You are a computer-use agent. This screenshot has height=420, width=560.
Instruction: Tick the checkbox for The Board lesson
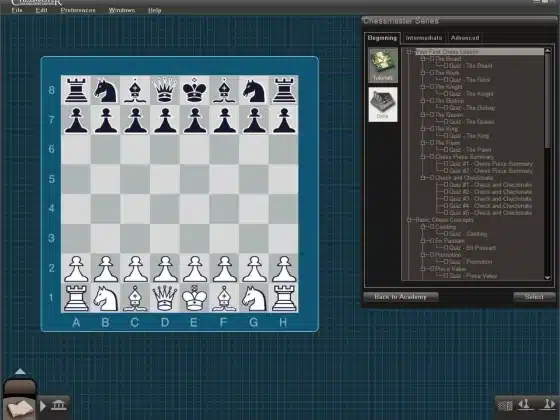pos(431,59)
